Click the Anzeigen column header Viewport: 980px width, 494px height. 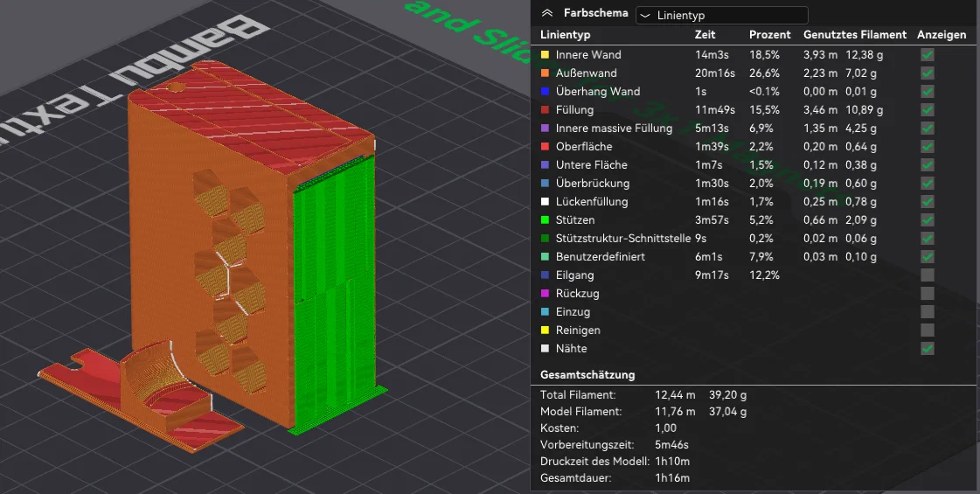pos(942,35)
